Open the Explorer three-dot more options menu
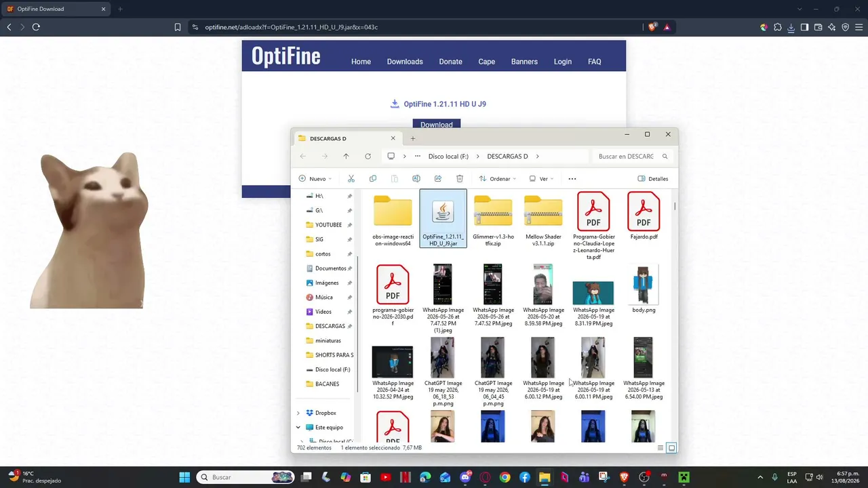868x488 pixels. tap(572, 179)
